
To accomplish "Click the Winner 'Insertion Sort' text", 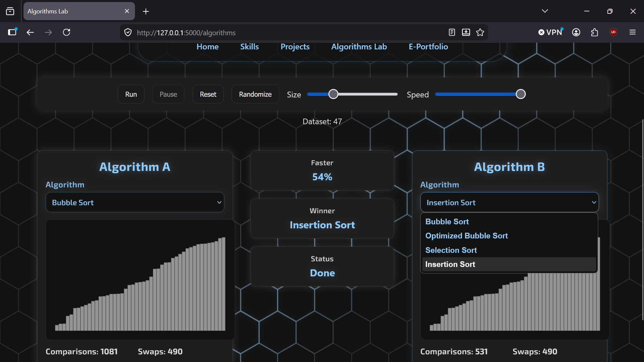I will pyautogui.click(x=322, y=225).
